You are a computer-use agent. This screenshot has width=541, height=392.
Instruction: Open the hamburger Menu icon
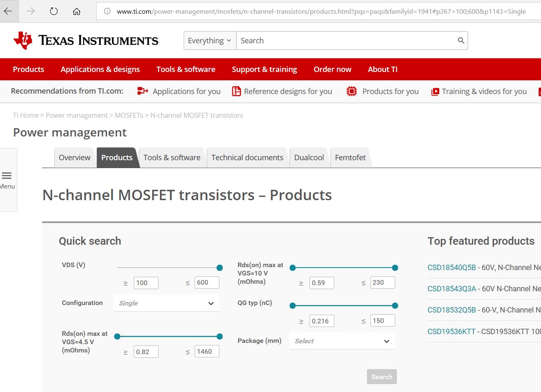point(7,176)
